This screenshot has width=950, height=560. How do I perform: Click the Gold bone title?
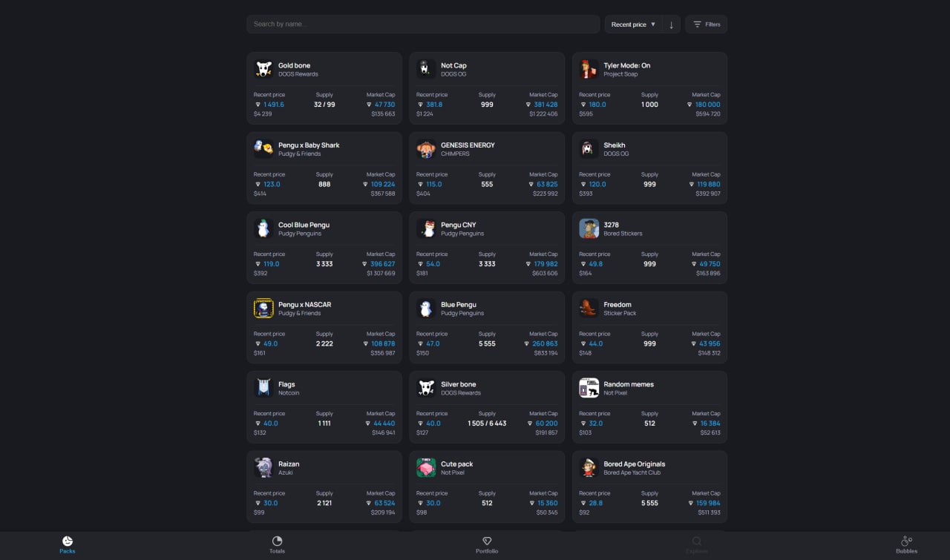[x=294, y=65]
